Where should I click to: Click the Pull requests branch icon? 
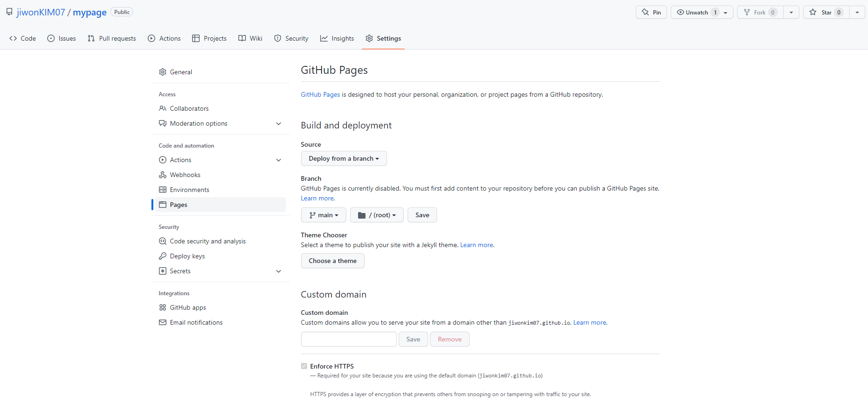pyautogui.click(x=91, y=38)
